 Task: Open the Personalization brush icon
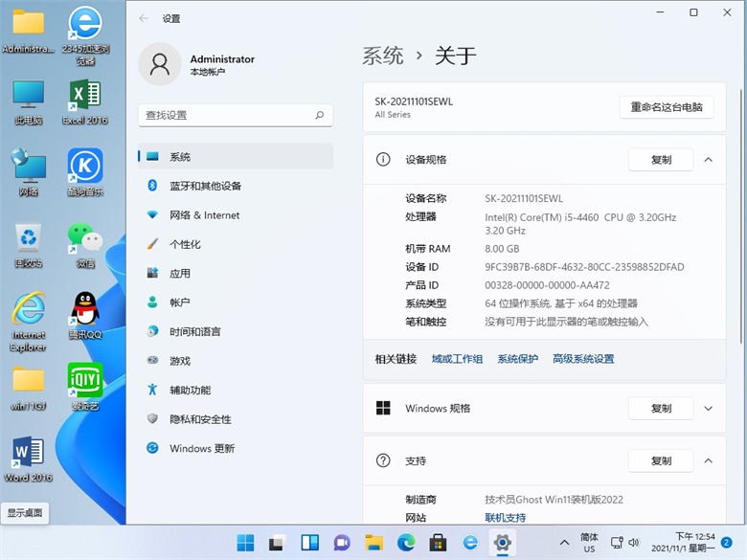click(152, 244)
